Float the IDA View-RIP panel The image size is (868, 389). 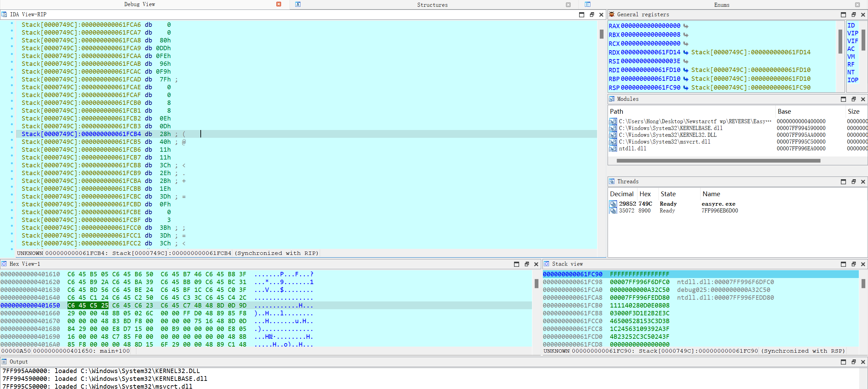click(592, 15)
